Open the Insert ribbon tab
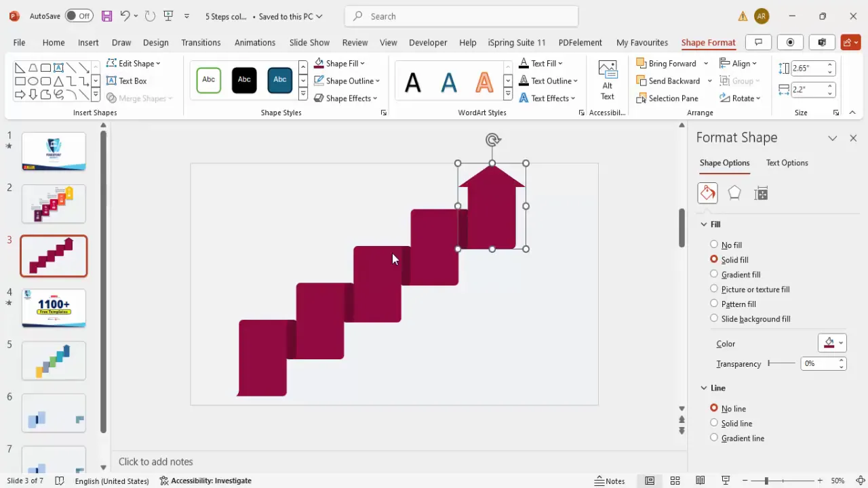Image resolution: width=868 pixels, height=488 pixels. pos(88,42)
